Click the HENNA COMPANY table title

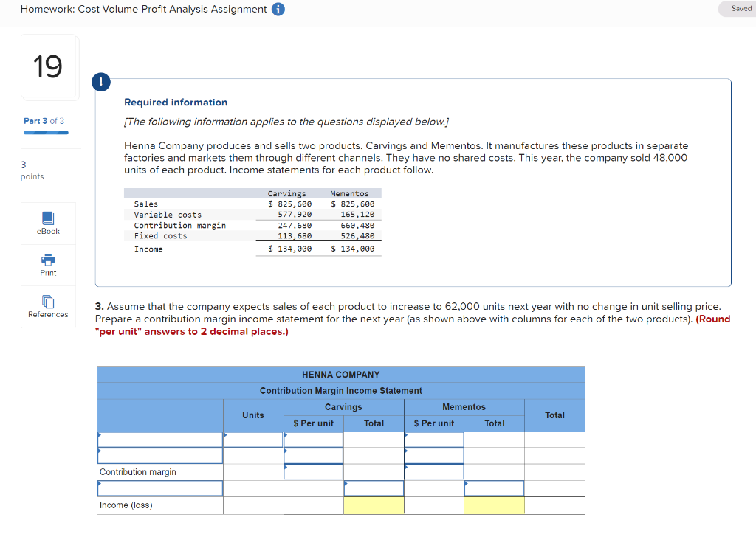click(341, 374)
